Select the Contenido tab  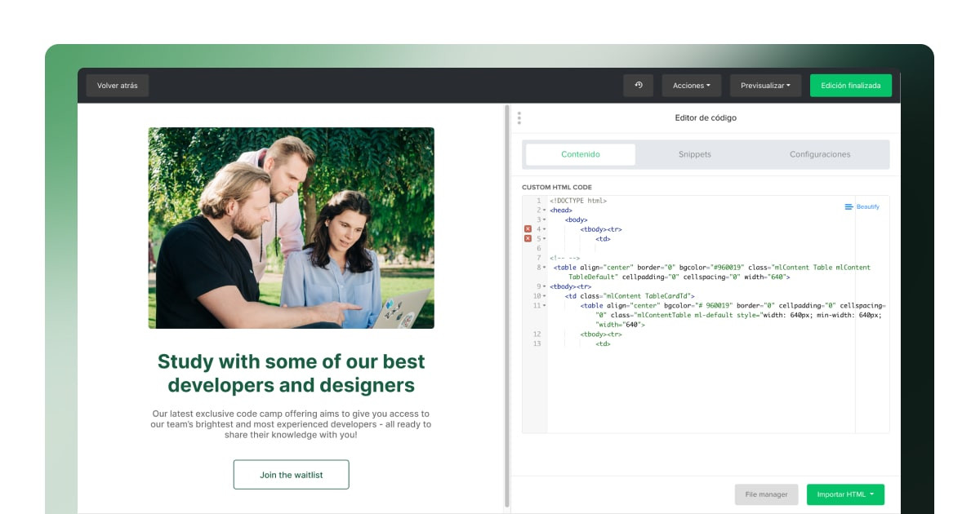point(581,154)
